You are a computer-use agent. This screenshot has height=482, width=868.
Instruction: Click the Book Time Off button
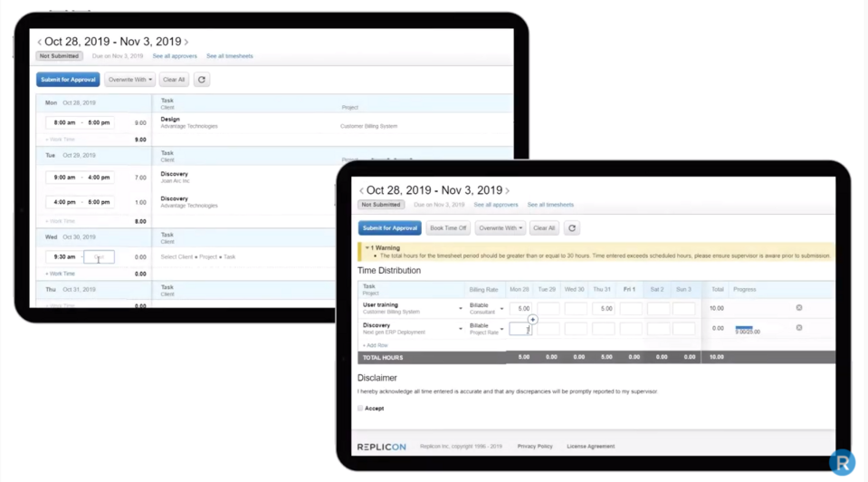(x=448, y=228)
